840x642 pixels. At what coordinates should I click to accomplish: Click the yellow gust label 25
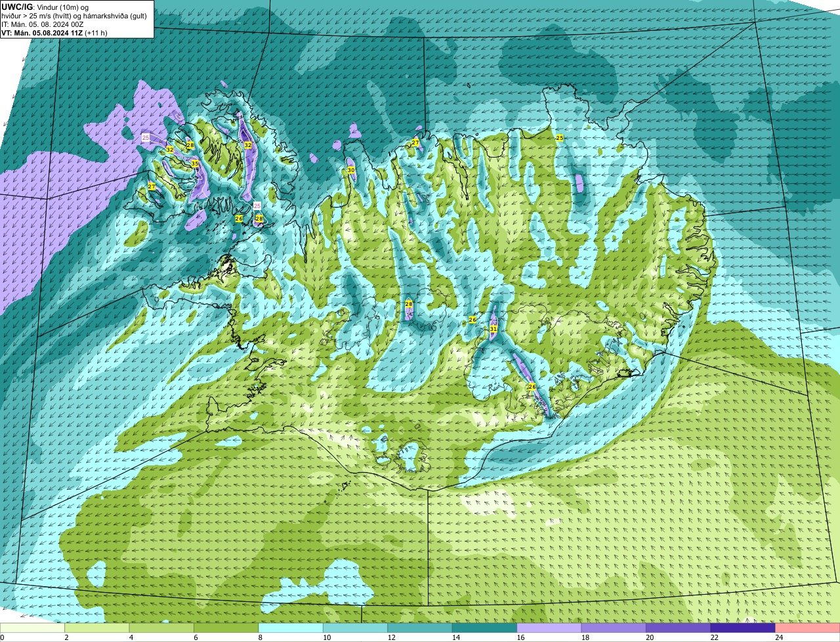(x=560, y=138)
